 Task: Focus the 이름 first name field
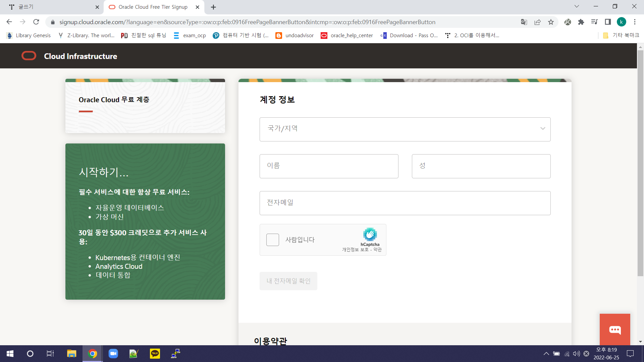pos(329,166)
